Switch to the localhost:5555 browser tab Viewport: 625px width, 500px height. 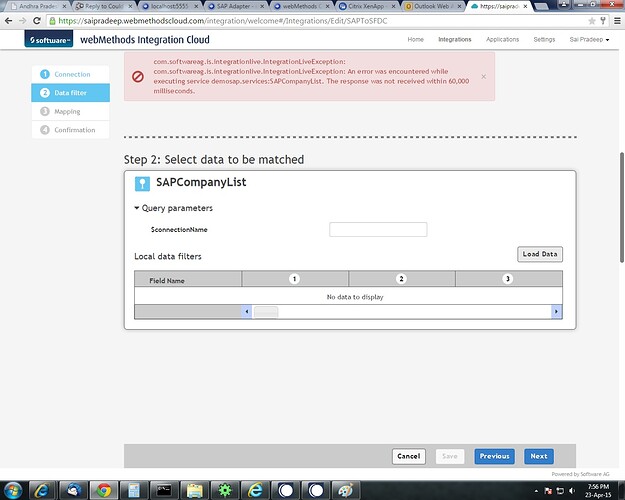169,6
